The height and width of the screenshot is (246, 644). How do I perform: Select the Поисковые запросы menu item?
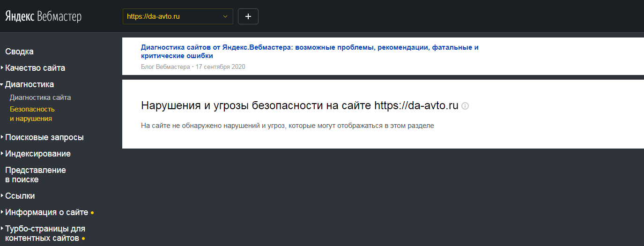(x=44, y=137)
